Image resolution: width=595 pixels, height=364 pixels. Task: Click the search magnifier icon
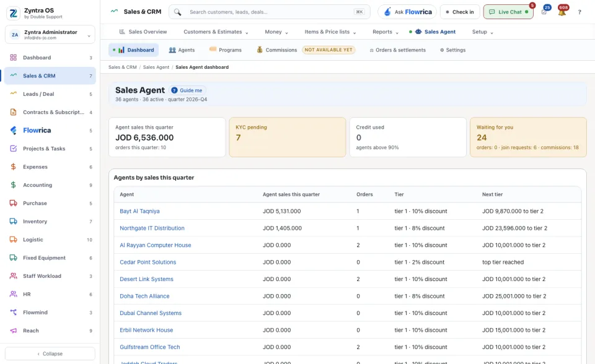[178, 12]
